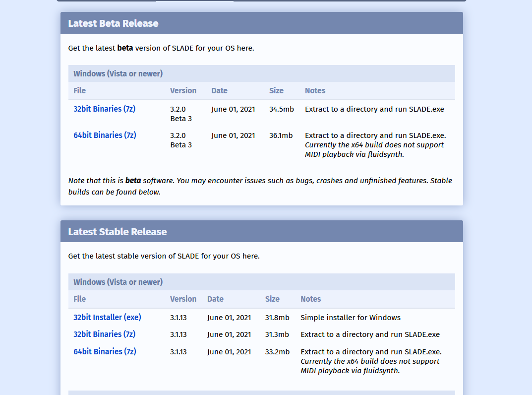Click 3.1.13 version in stable 64bit Binaries row

click(x=178, y=352)
